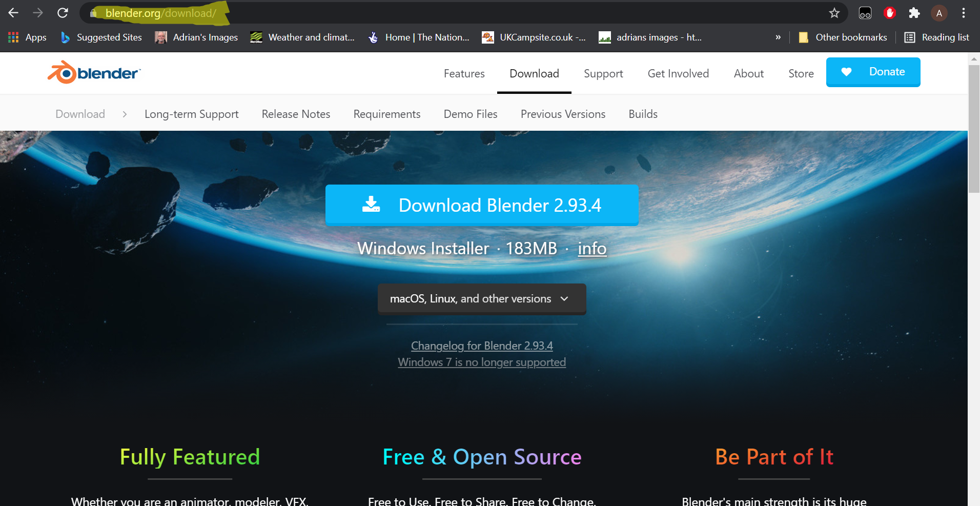Screen dimensions: 980x506
Task: Open the Features menu item
Action: click(x=464, y=73)
